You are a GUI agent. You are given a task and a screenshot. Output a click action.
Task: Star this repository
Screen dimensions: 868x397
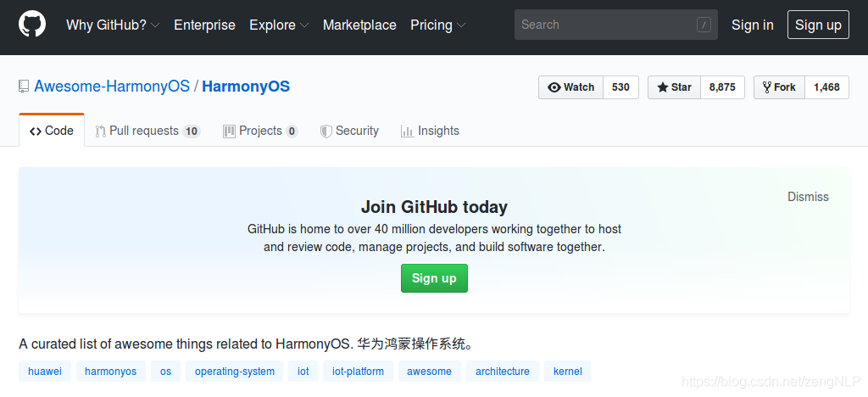coord(674,87)
